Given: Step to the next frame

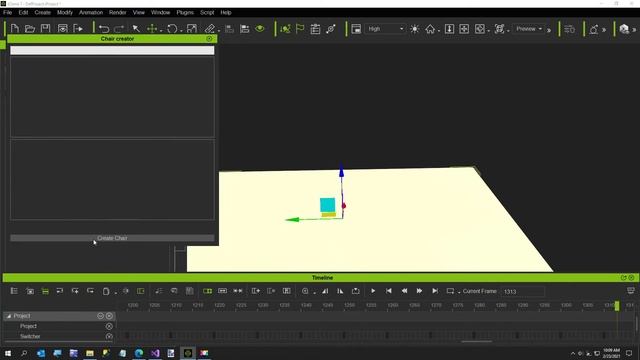Looking at the screenshot, I should click(419, 291).
